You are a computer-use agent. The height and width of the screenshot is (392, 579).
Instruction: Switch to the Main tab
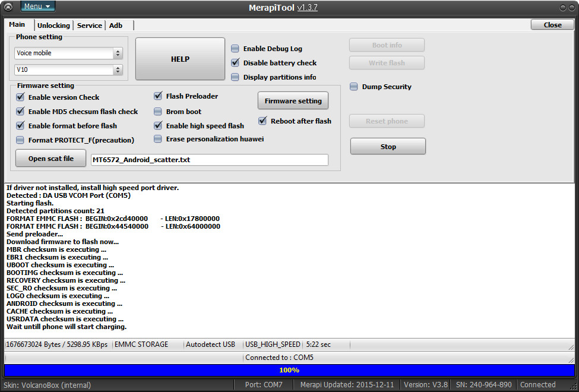pos(17,24)
